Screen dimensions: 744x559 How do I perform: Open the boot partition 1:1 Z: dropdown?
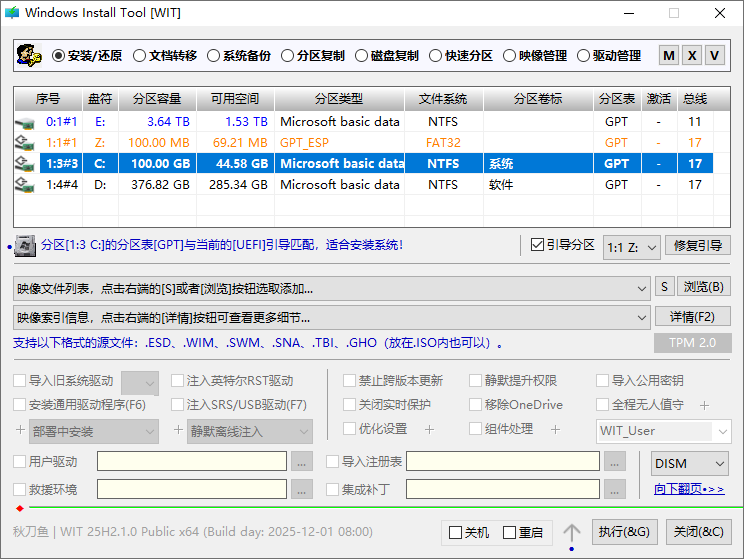pos(632,247)
